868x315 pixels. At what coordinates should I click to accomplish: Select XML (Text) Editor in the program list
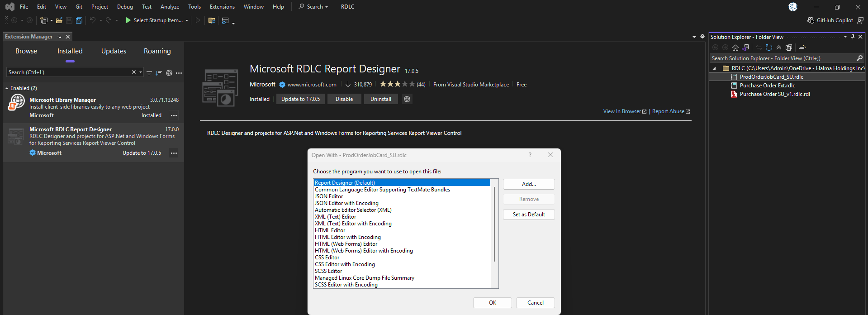(335, 217)
